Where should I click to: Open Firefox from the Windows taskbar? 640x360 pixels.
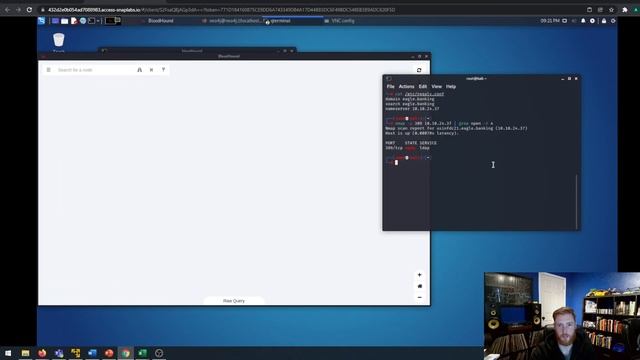tap(42, 353)
